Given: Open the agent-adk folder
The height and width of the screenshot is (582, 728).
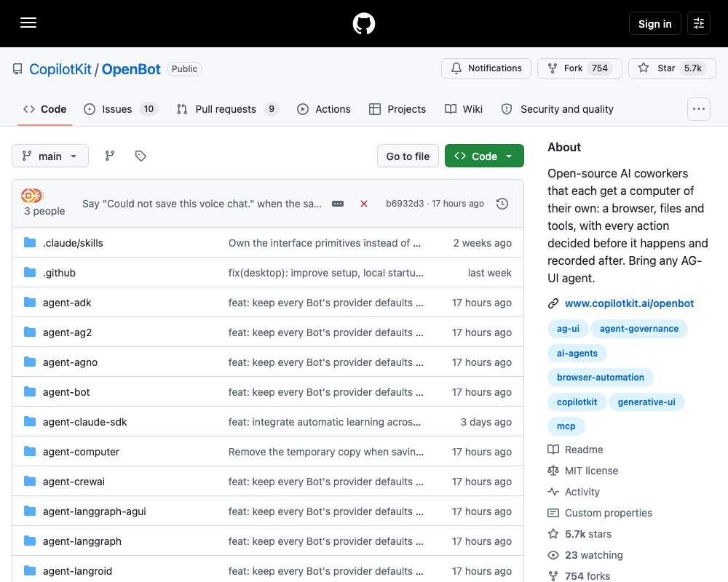Looking at the screenshot, I should (x=67, y=303).
